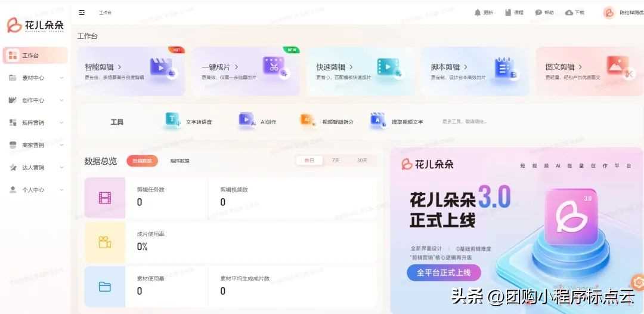Open 个人中心 in the sidebar

(x=36, y=190)
